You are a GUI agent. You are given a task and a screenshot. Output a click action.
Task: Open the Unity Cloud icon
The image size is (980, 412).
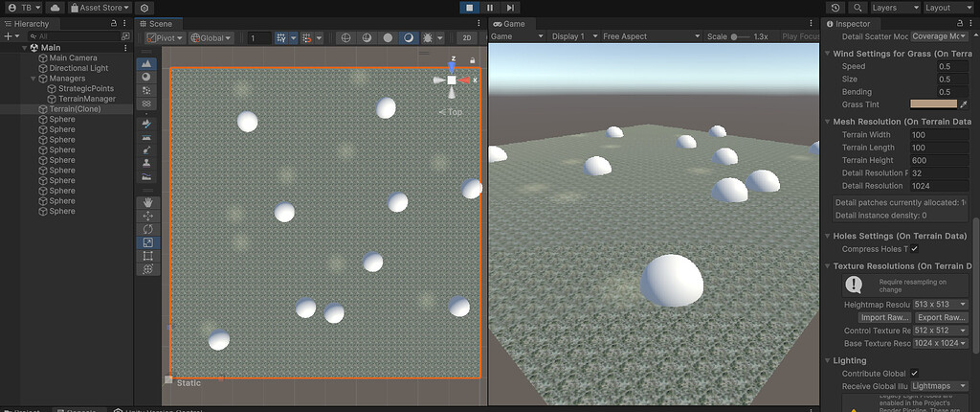[x=55, y=8]
